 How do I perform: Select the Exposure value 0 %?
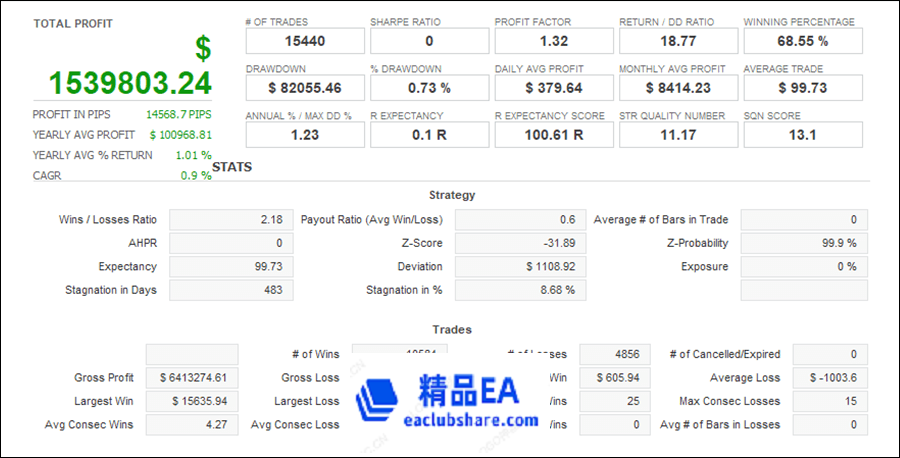coord(804,267)
